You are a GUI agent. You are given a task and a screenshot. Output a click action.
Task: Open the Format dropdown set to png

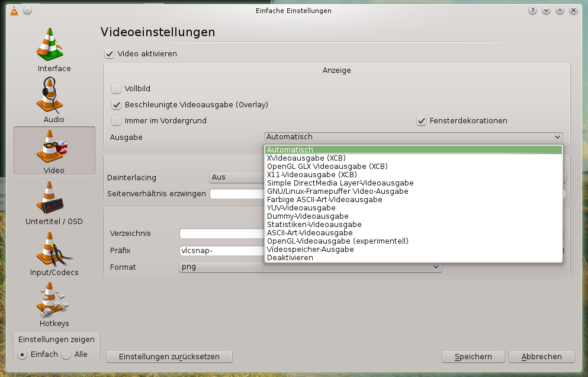pyautogui.click(x=310, y=267)
